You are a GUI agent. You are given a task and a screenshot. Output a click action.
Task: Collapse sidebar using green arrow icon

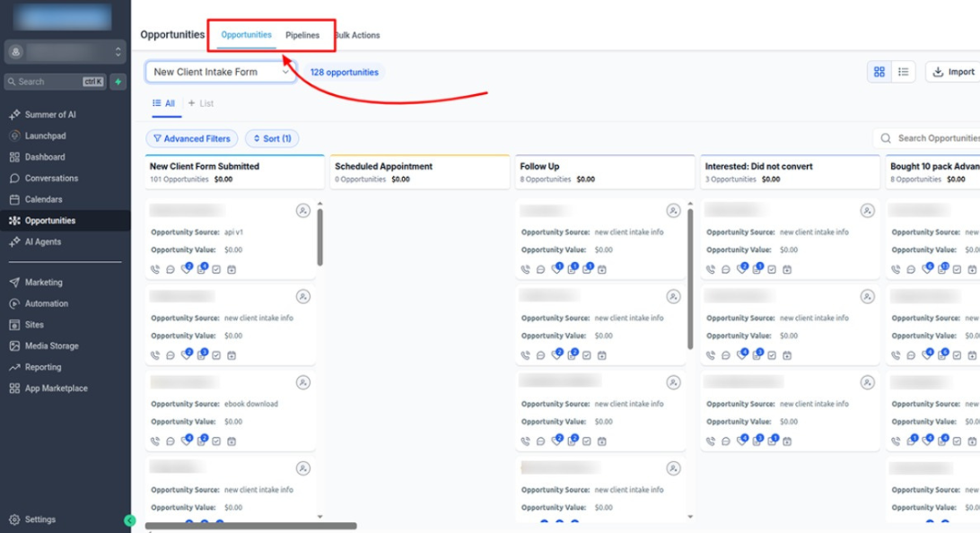[x=129, y=520]
